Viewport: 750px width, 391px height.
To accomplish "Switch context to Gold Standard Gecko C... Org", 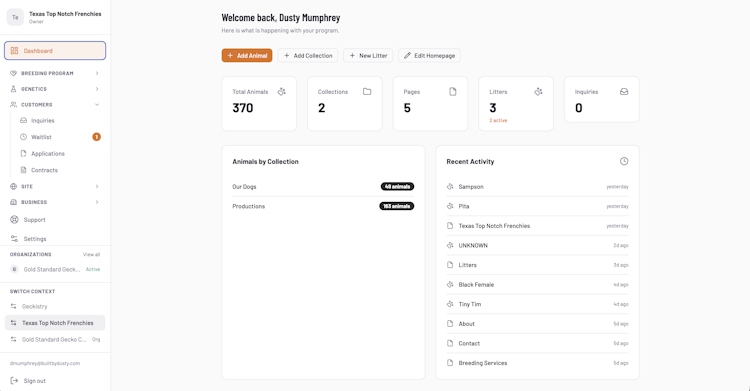I will [x=55, y=339].
